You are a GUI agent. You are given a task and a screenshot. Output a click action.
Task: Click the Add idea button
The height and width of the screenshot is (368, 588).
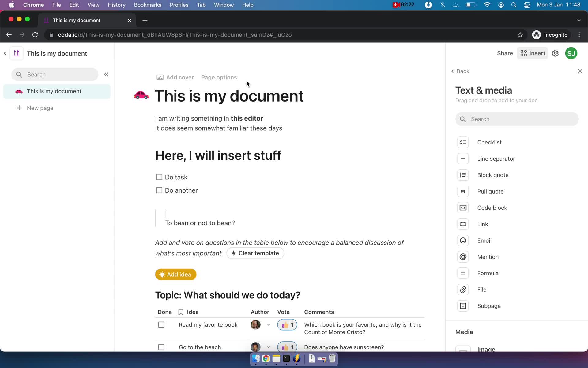[x=175, y=274]
